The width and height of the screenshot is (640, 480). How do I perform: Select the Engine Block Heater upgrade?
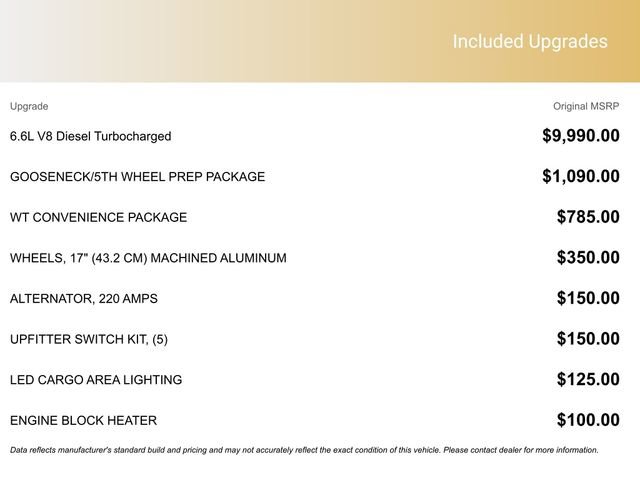click(x=83, y=421)
